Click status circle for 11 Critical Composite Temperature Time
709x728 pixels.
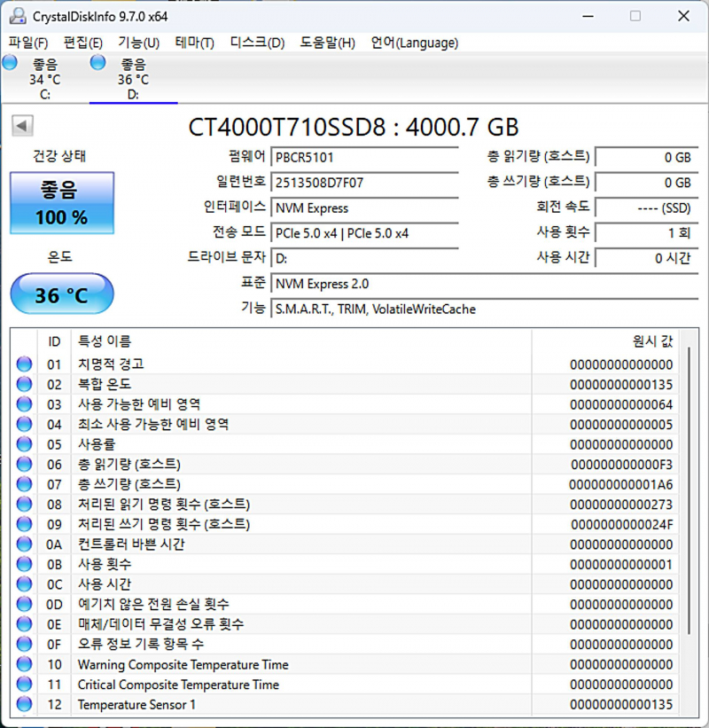point(24,685)
